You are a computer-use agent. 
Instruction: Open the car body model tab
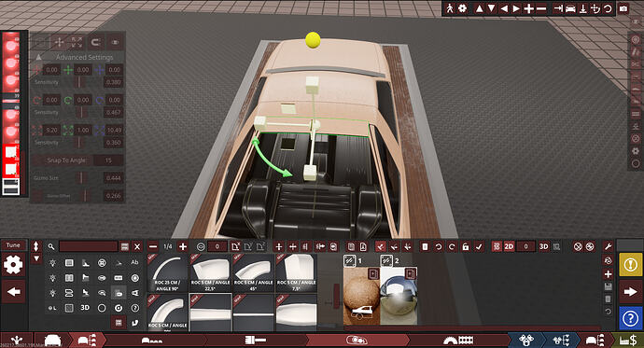click(x=52, y=341)
